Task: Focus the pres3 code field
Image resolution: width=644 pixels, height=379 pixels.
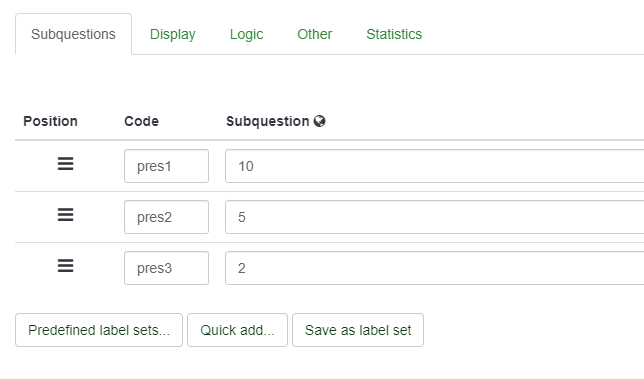Action: pyautogui.click(x=166, y=268)
